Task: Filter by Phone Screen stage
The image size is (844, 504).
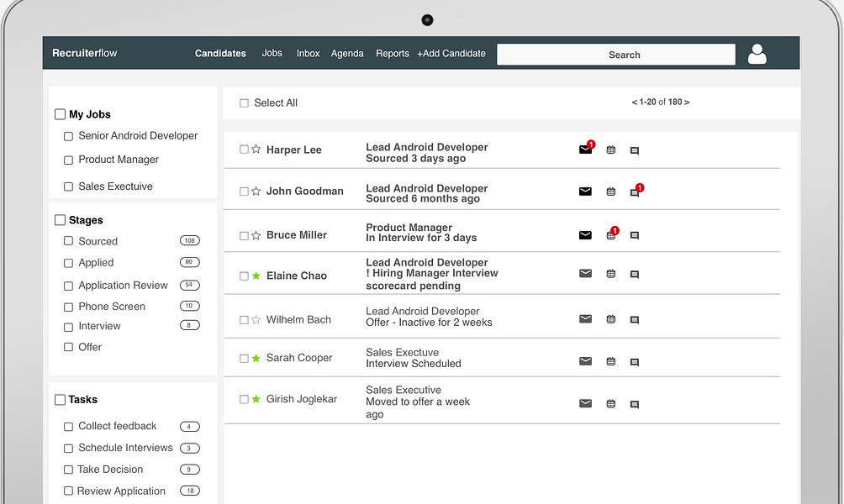Action: (68, 307)
